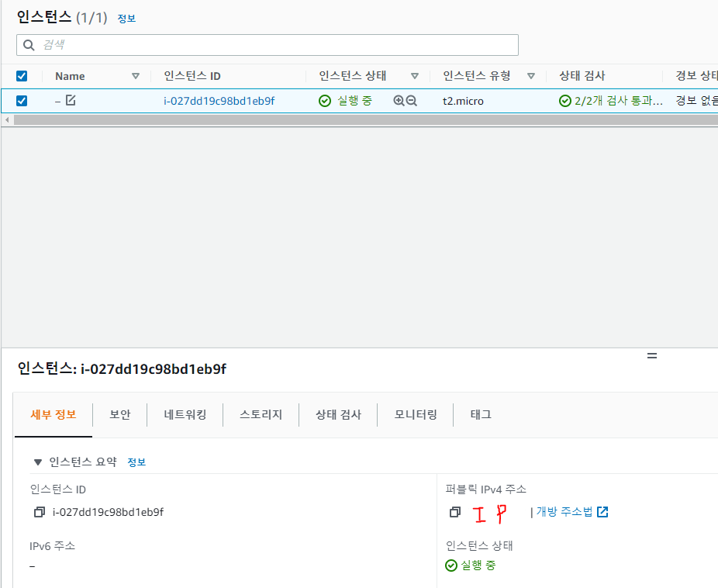The width and height of the screenshot is (718, 588).
Task: Click the 실행 중 status in the table row
Action: [x=346, y=101]
